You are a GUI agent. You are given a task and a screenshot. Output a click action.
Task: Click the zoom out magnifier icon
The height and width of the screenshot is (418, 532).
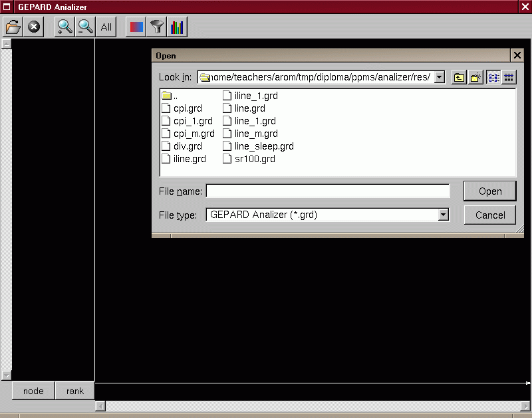point(85,27)
